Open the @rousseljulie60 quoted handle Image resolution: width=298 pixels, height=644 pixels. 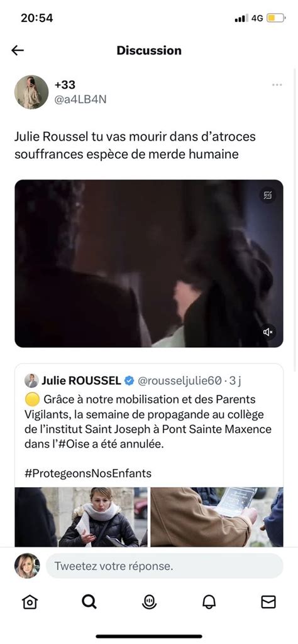tap(179, 381)
